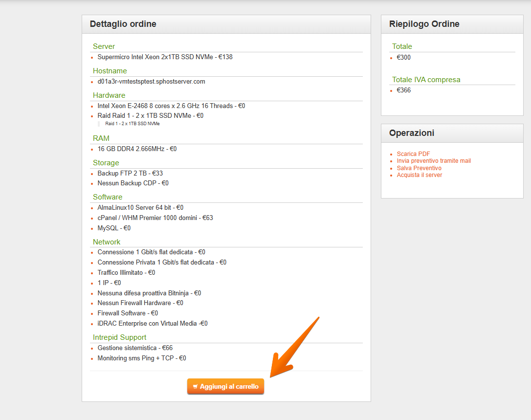Click the hostname d01a3r-vmtestsptest.sphostserver.com
This screenshot has width=531, height=420.
(x=151, y=82)
